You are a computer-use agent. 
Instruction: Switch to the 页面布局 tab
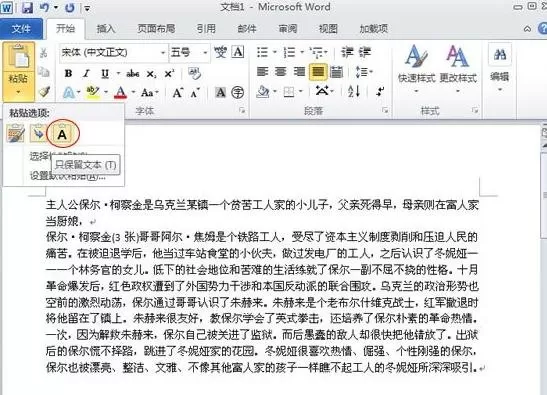(x=156, y=29)
